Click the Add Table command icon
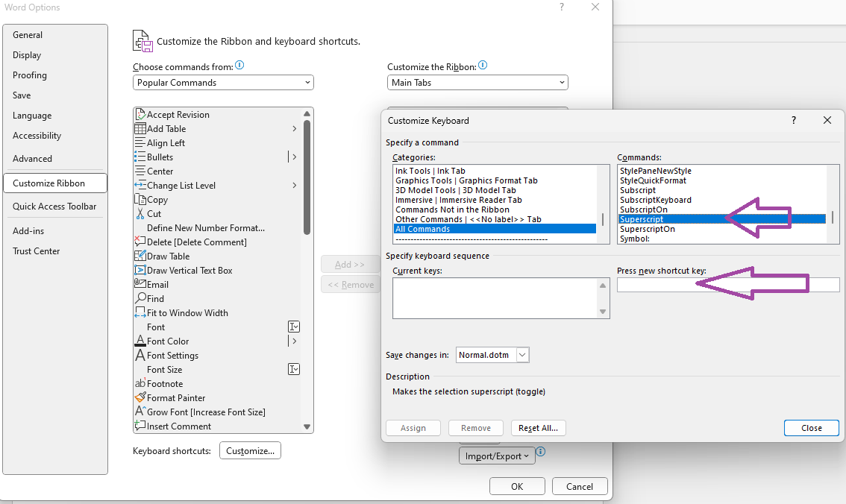This screenshot has height=504, width=846. click(141, 128)
